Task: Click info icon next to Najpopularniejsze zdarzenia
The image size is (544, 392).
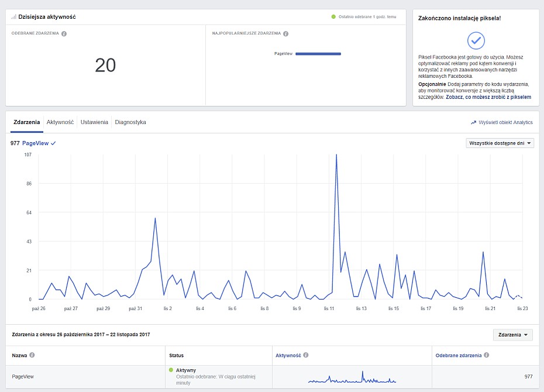Action: pyautogui.click(x=285, y=34)
